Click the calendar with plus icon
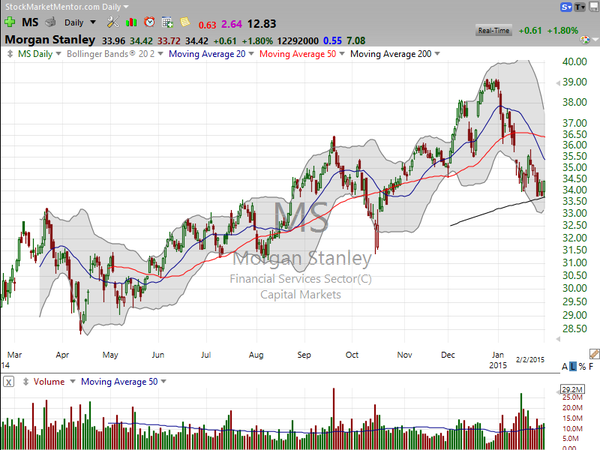600x450 pixels. [167, 22]
